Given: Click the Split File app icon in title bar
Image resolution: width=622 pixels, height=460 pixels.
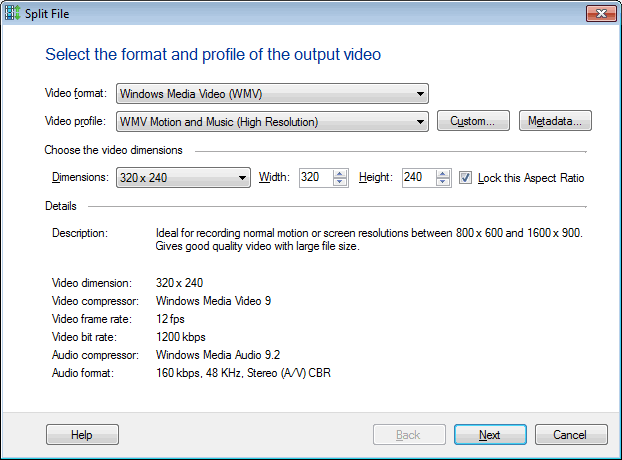Looking at the screenshot, I should coord(12,11).
